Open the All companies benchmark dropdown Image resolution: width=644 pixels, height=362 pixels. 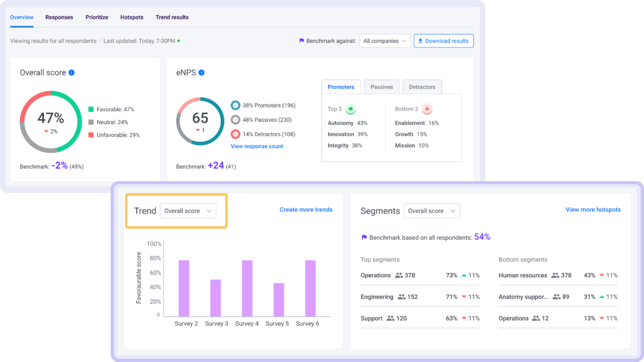[385, 41]
